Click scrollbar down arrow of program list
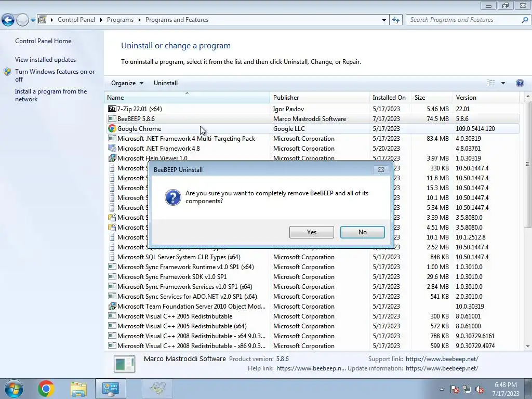 point(528,346)
